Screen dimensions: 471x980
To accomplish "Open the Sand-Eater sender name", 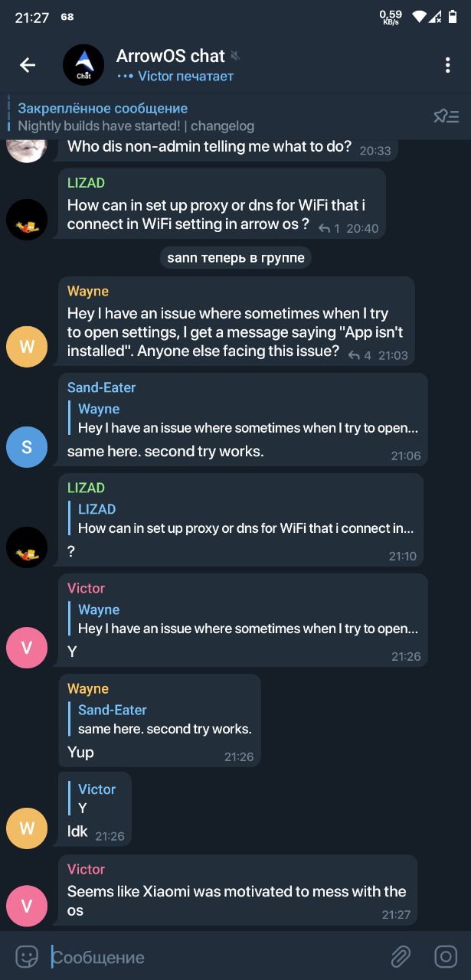I will [x=100, y=387].
